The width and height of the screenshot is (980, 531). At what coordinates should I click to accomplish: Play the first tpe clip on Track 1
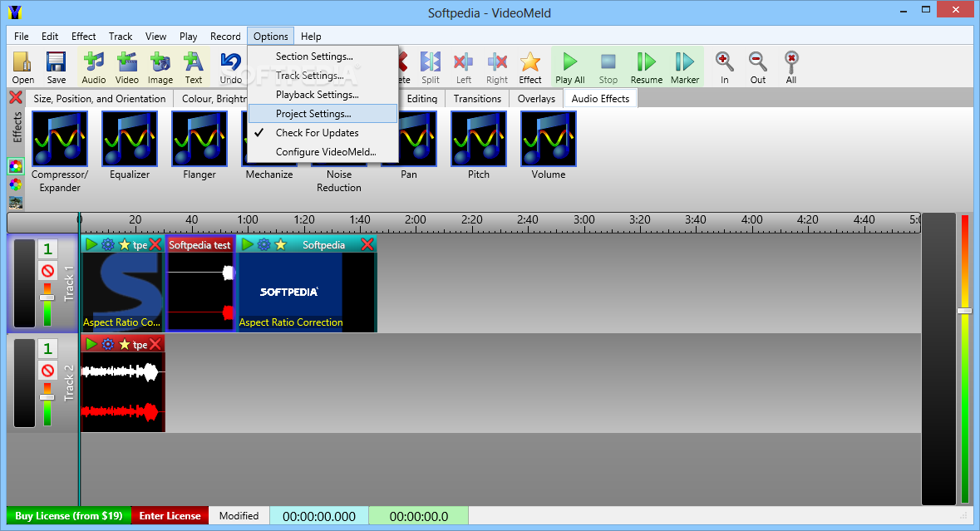[91, 244]
